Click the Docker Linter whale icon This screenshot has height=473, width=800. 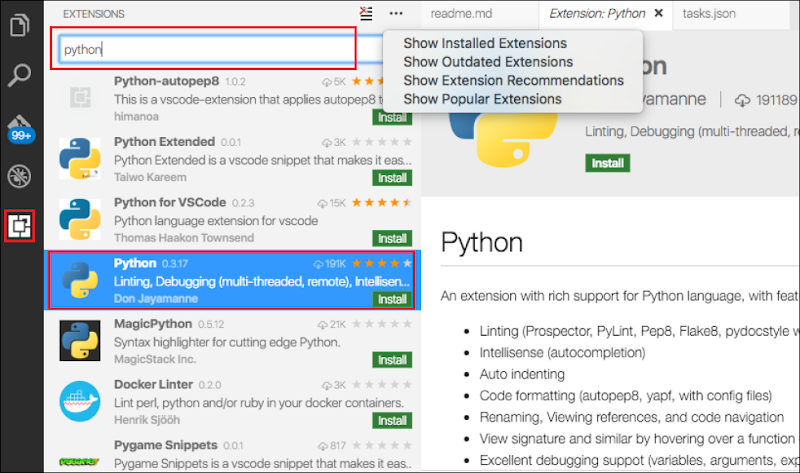pos(80,401)
